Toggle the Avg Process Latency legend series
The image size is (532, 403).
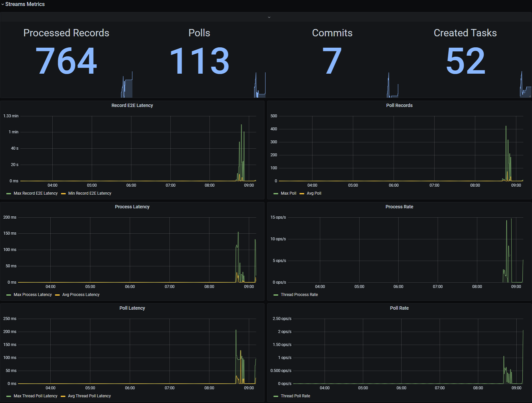click(81, 295)
